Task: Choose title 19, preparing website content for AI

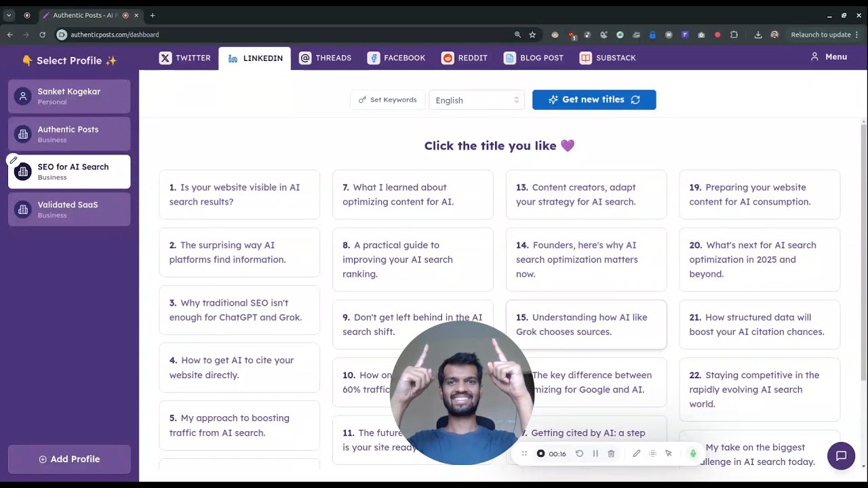Action: [759, 195]
